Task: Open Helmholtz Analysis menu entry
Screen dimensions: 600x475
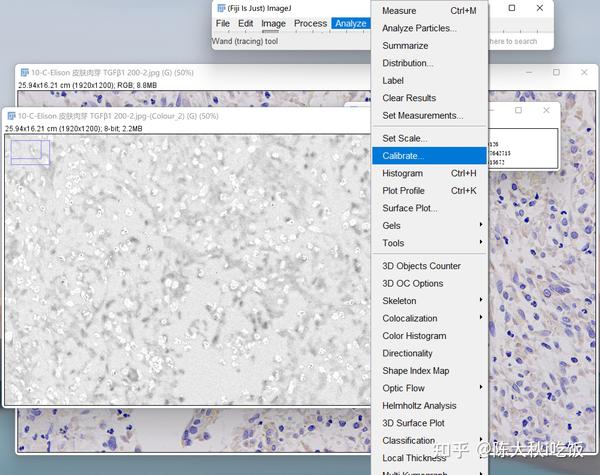Action: pos(429,406)
